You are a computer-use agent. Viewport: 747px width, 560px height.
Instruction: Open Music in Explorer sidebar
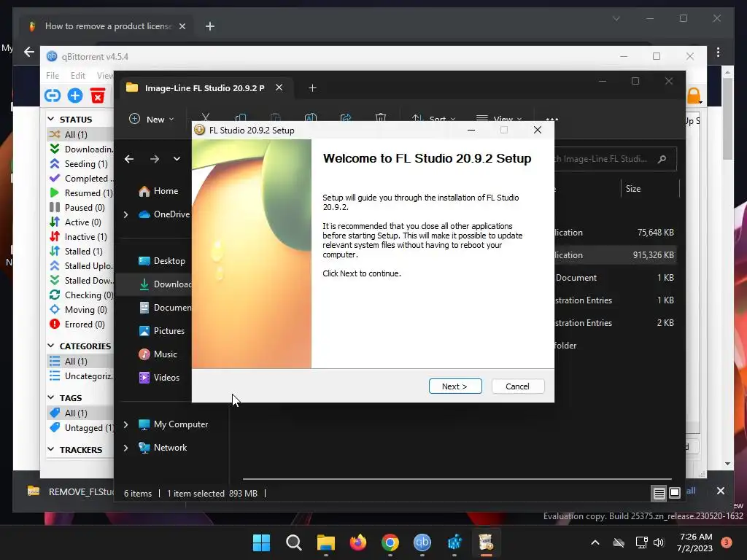tap(158, 354)
